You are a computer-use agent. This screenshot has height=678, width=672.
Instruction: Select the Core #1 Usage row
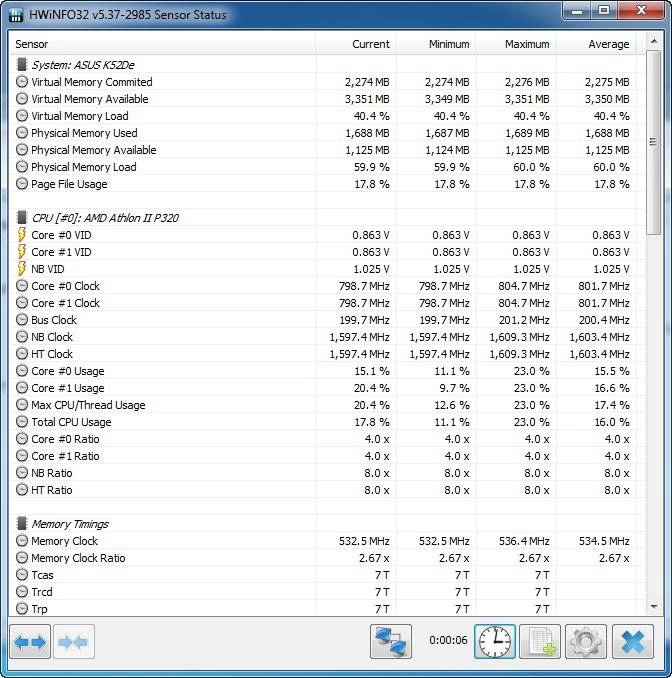pyautogui.click(x=326, y=388)
